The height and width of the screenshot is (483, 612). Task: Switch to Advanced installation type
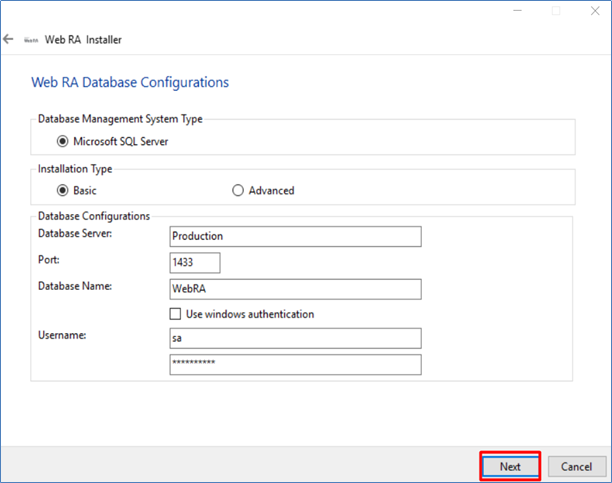click(x=238, y=190)
